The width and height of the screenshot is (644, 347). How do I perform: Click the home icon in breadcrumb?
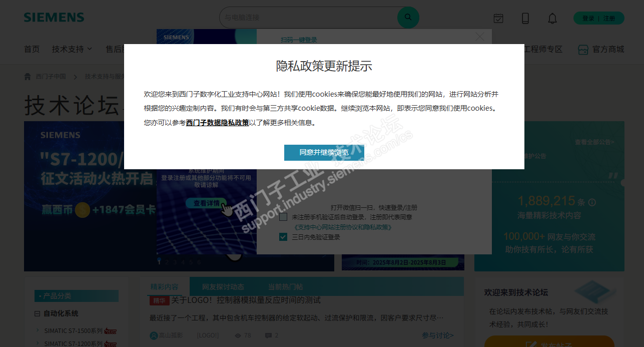(28, 77)
